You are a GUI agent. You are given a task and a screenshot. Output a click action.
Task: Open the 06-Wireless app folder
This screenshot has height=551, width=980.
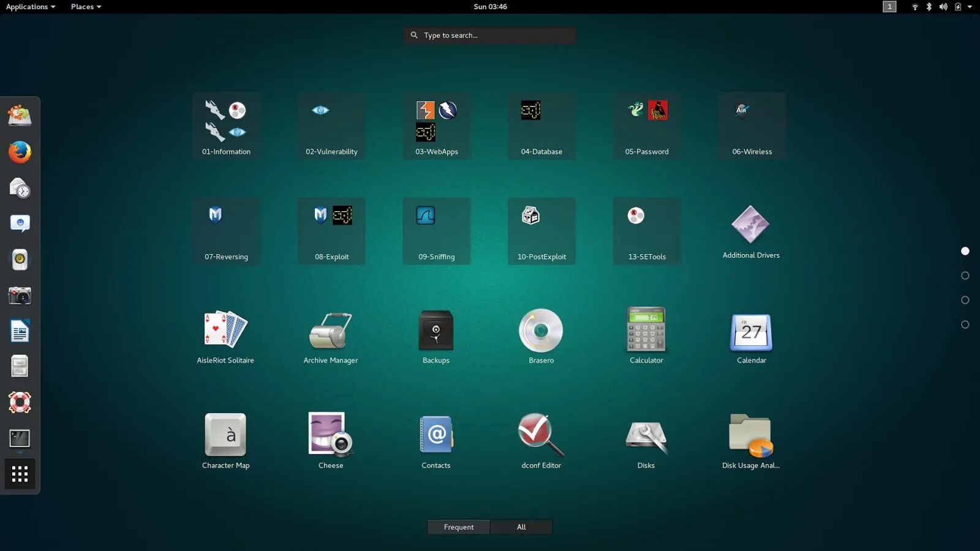tap(752, 126)
